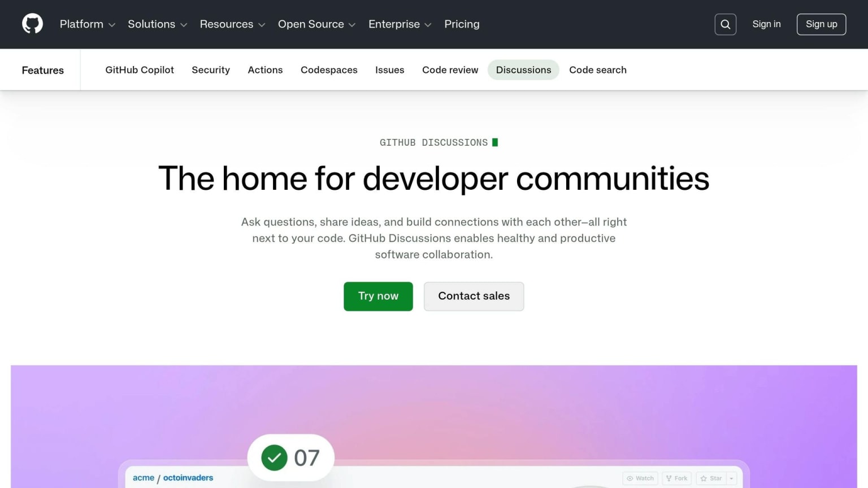Expand the Enterprise menu
Image resolution: width=868 pixels, height=488 pixels.
tap(400, 24)
